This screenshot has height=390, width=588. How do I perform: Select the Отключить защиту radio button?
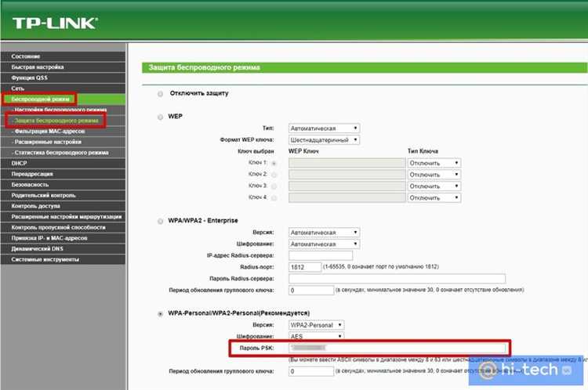tap(160, 94)
